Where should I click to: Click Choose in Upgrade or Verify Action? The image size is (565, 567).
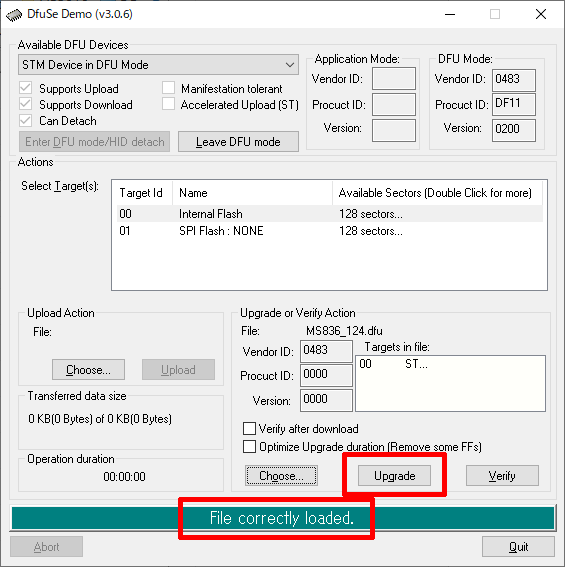pyautogui.click(x=281, y=476)
